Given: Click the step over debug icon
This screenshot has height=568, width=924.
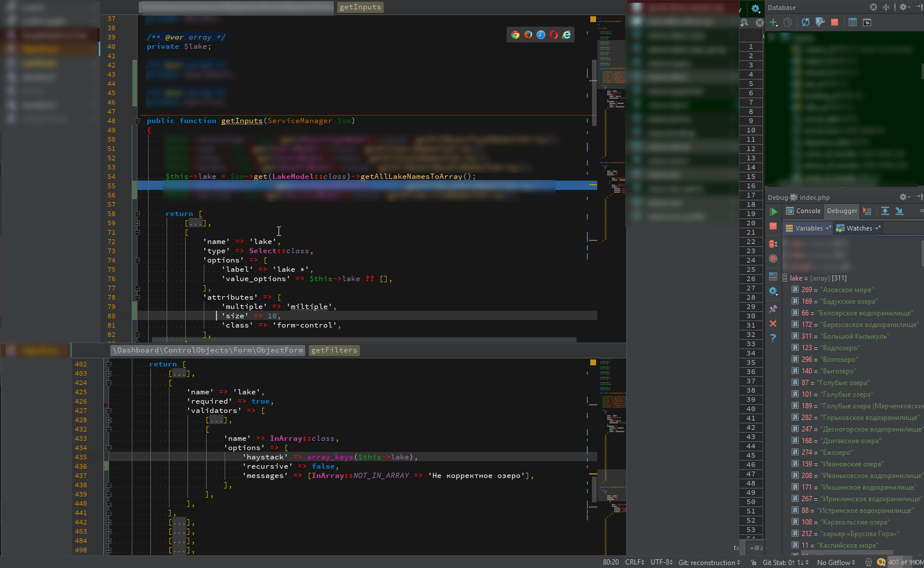Looking at the screenshot, I should pyautogui.click(x=885, y=211).
